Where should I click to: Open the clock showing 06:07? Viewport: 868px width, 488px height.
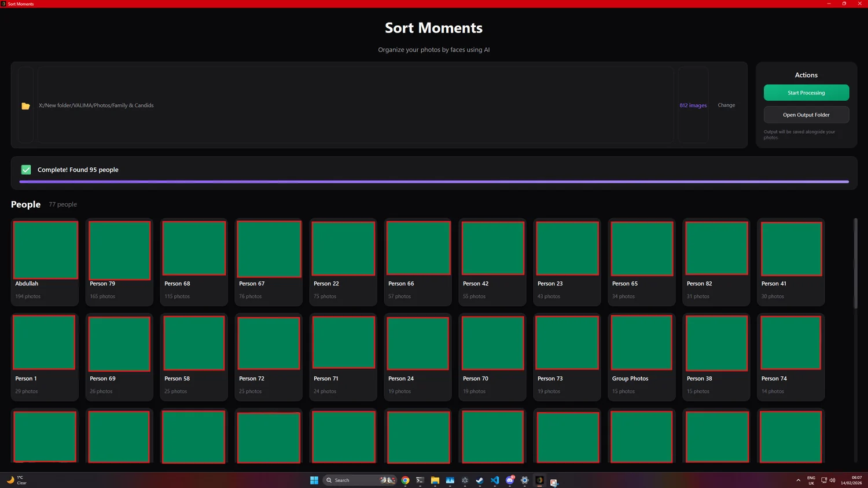click(x=851, y=480)
